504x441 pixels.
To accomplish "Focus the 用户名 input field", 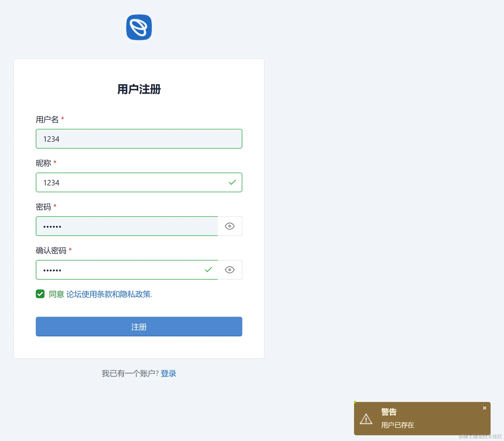I will [139, 139].
